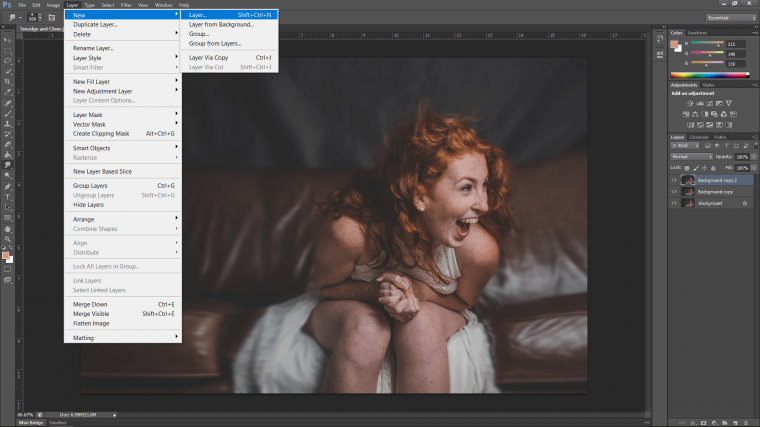This screenshot has height=427, width=760.
Task: Add Brightness/Contrast adjustment icon
Action: (690, 103)
